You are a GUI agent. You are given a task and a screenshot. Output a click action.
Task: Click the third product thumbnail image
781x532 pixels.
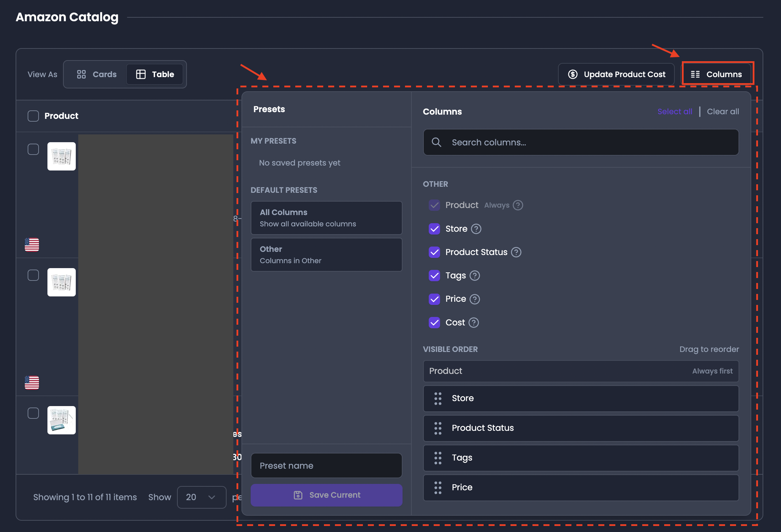pos(62,420)
